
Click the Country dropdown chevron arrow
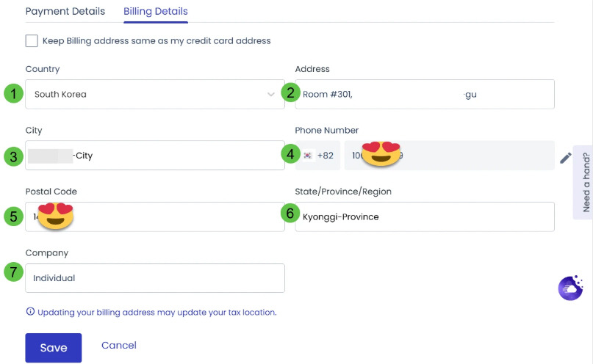(x=271, y=94)
